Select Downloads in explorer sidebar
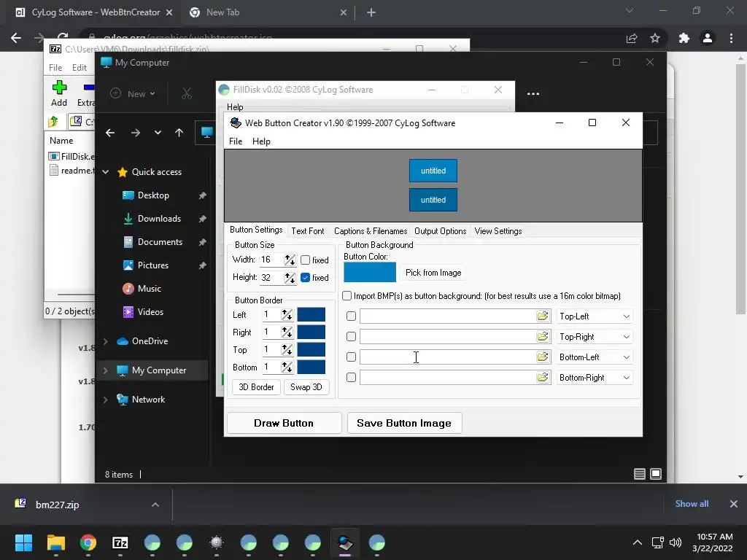This screenshot has height=560, width=747. click(x=159, y=219)
